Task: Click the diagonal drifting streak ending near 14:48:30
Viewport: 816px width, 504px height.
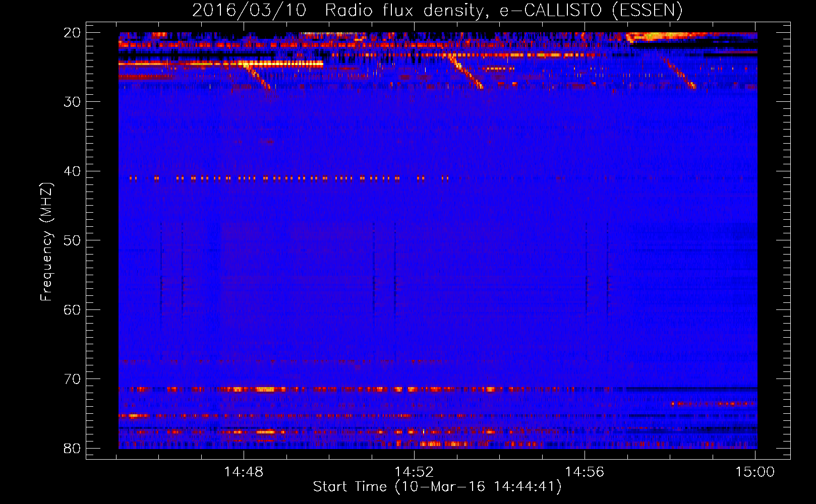Action: (258, 77)
